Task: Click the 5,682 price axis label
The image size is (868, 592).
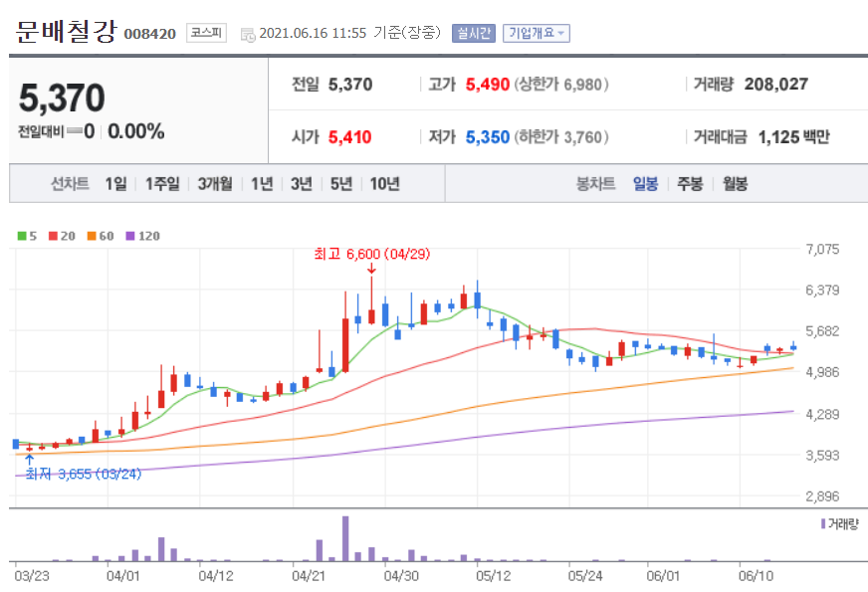Action: [822, 331]
